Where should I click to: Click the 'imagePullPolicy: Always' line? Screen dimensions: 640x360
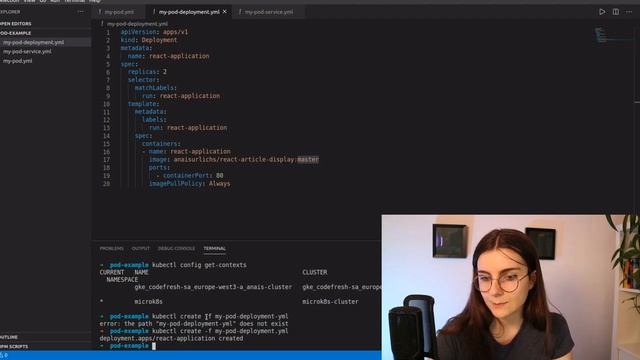pos(189,184)
